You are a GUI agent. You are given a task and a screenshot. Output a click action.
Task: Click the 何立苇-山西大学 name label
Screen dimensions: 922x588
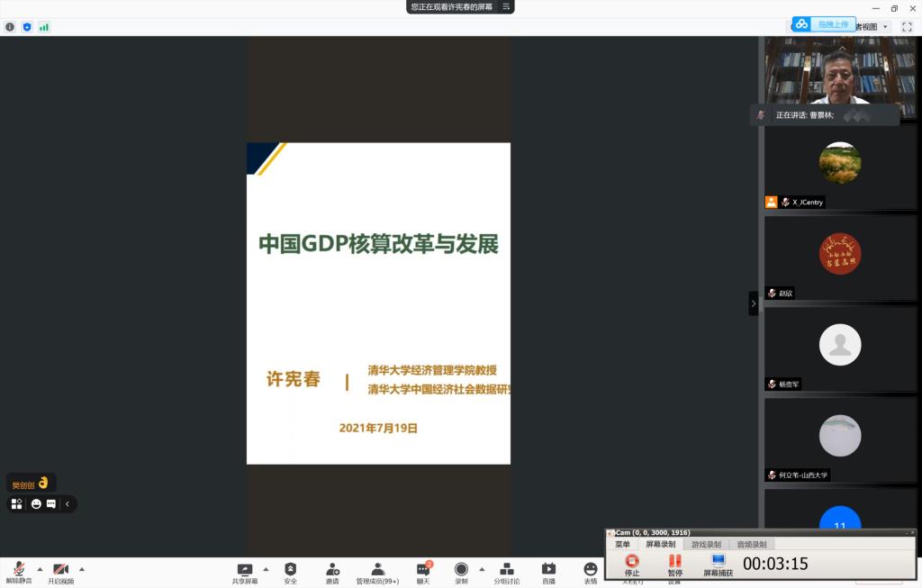click(802, 475)
